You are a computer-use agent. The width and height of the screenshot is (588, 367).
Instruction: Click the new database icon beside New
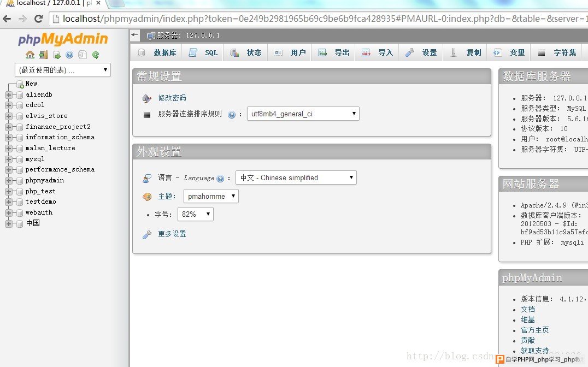click(x=20, y=84)
